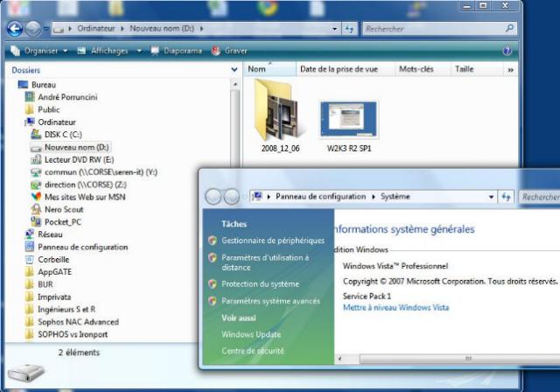Start the Diaporama slideshow
Viewport: 560px width, 392px height.
pos(177,51)
